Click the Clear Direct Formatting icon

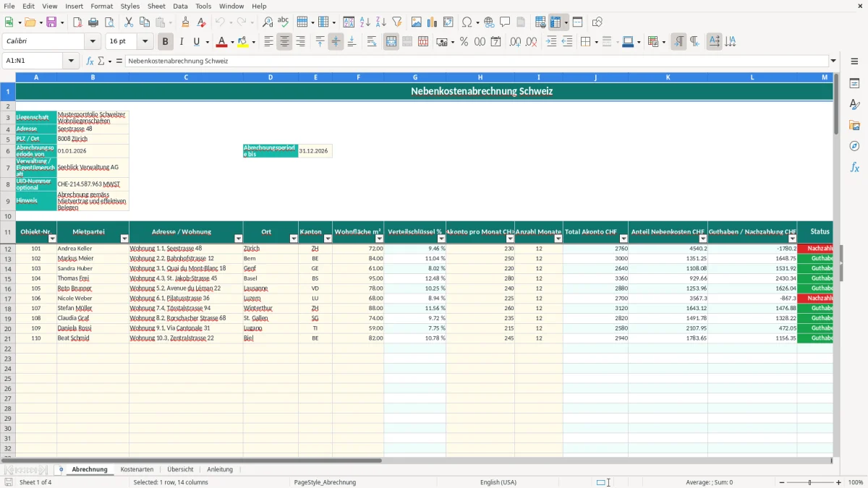(200, 22)
